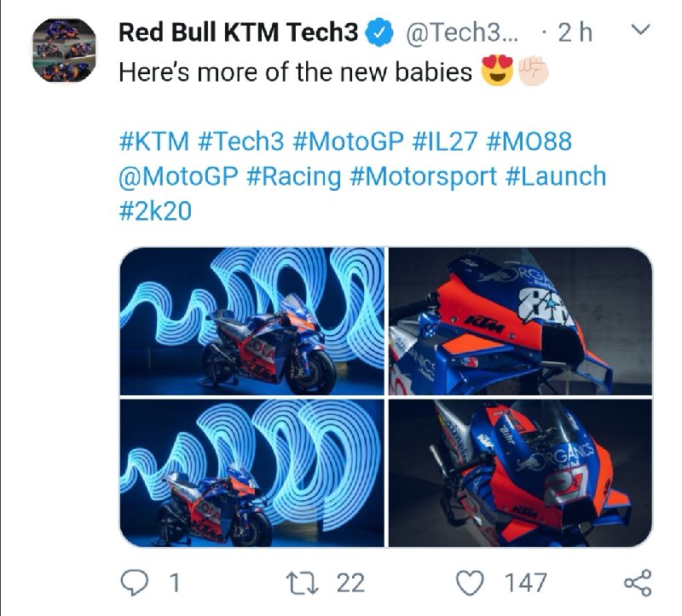Image resolution: width=682 pixels, height=616 pixels.
Task: Tap the share icon
Action: pyautogui.click(x=638, y=583)
